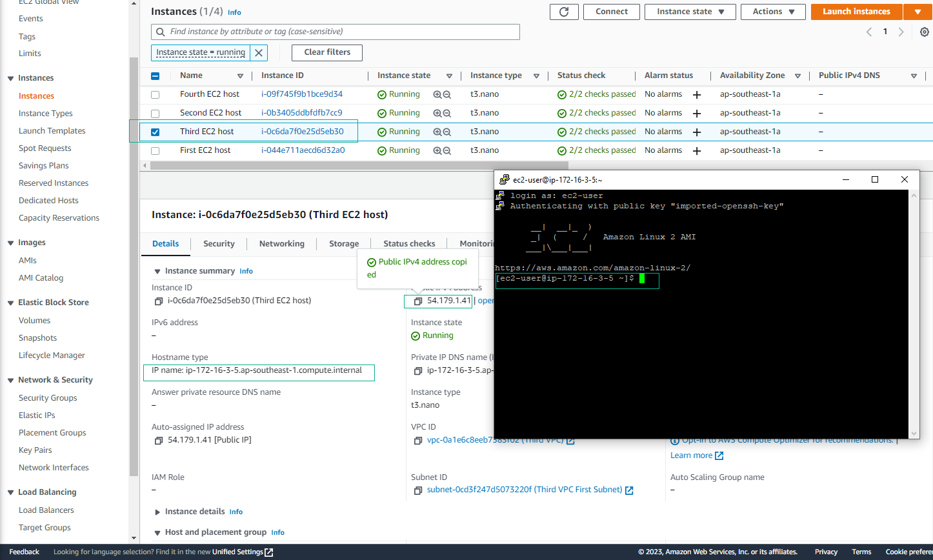Collapse the Instance summary section
Viewport: 933px width, 560px height.
[157, 271]
